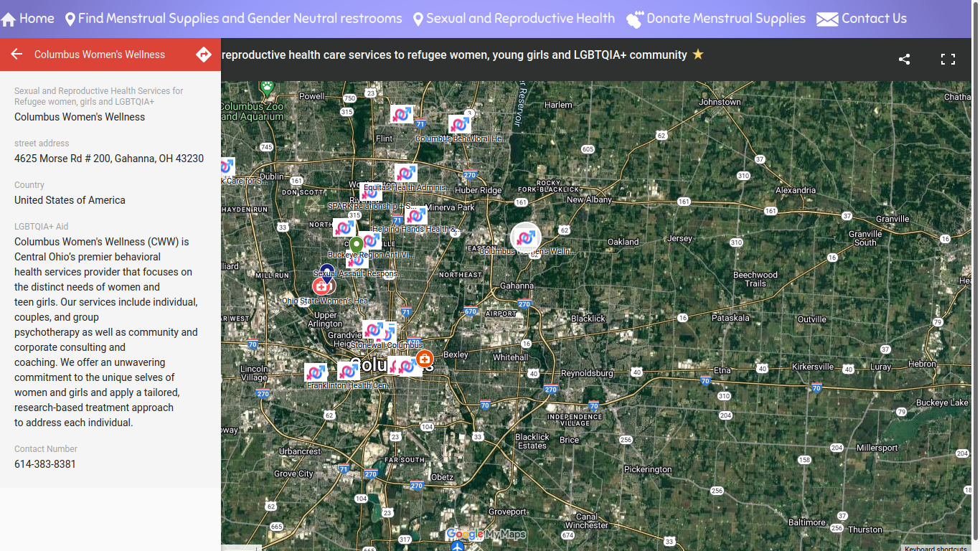The height and width of the screenshot is (551, 980).
Task: Click the Columbus Zoo paw icon
Action: tap(268, 89)
